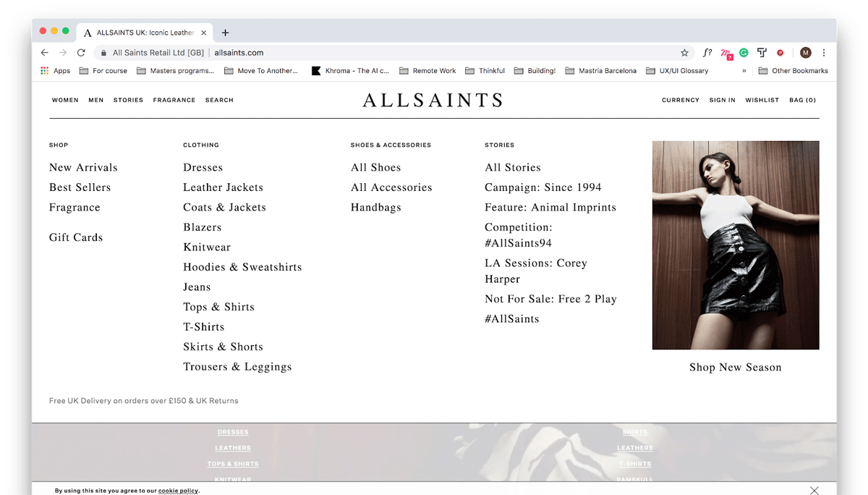
Task: Click the browser back arrow
Action: (x=45, y=53)
